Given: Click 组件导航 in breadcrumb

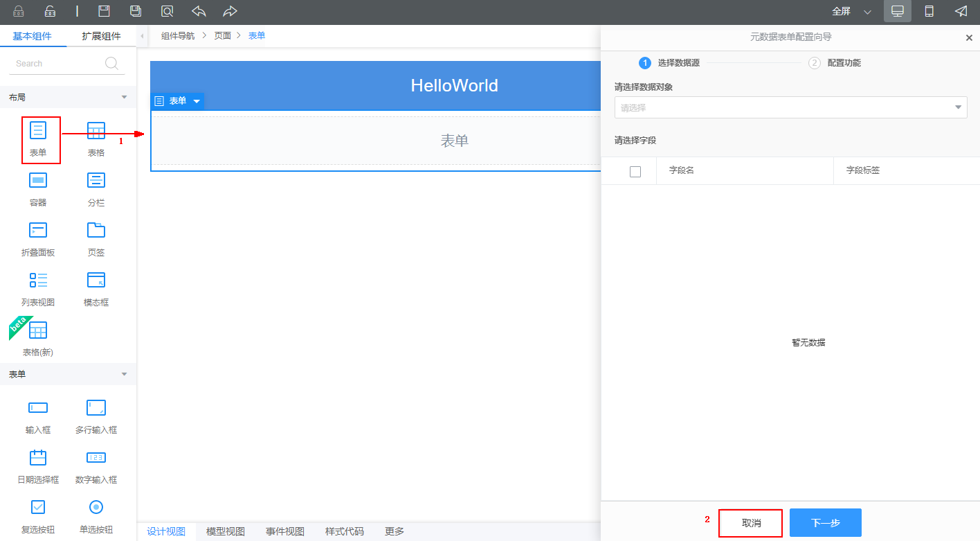Looking at the screenshot, I should [x=178, y=35].
